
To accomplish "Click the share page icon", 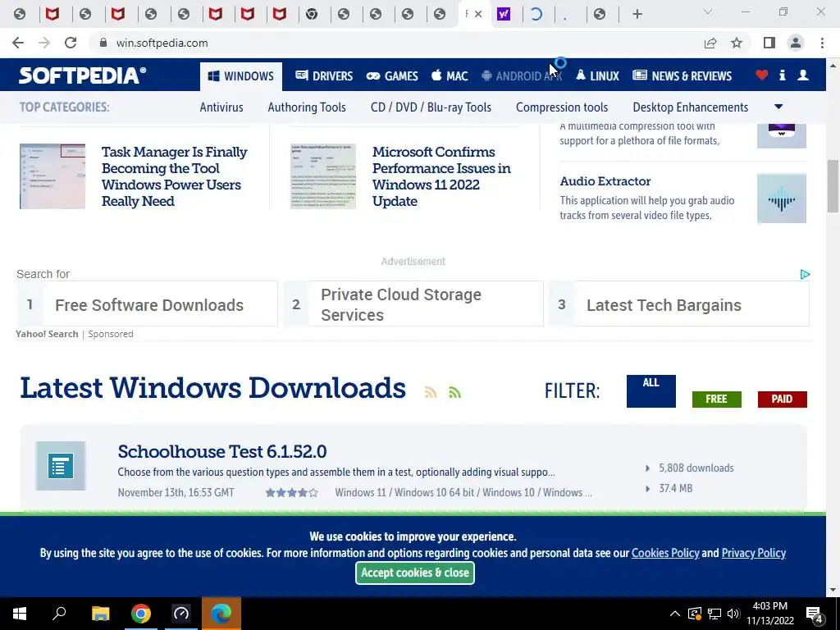I will [x=710, y=43].
